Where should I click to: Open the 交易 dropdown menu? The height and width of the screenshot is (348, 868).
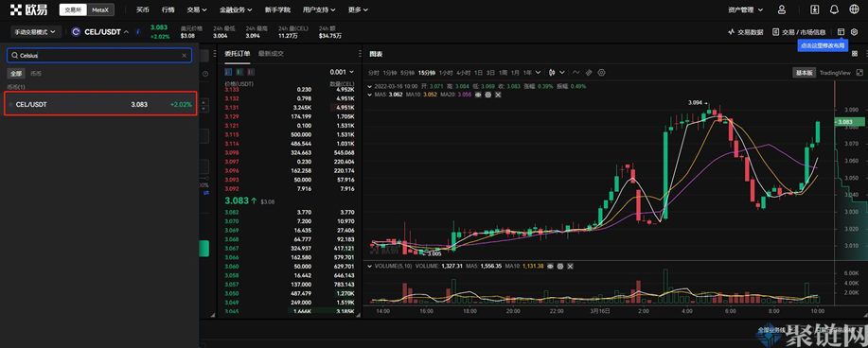click(x=197, y=9)
